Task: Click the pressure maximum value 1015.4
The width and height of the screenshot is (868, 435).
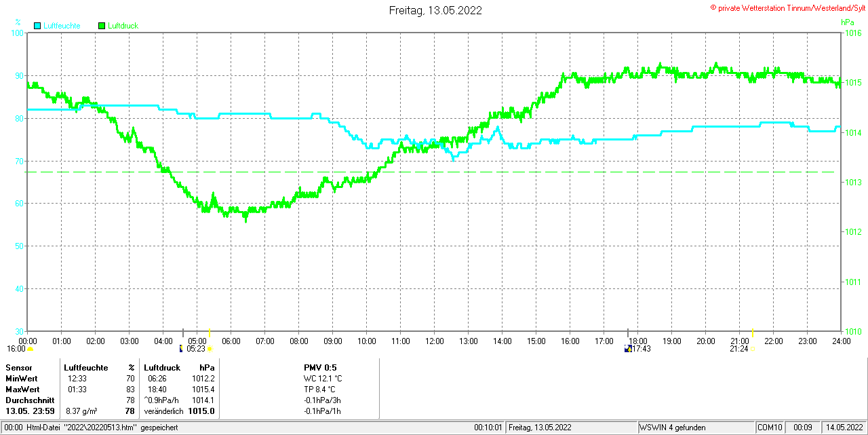Action: (203, 390)
